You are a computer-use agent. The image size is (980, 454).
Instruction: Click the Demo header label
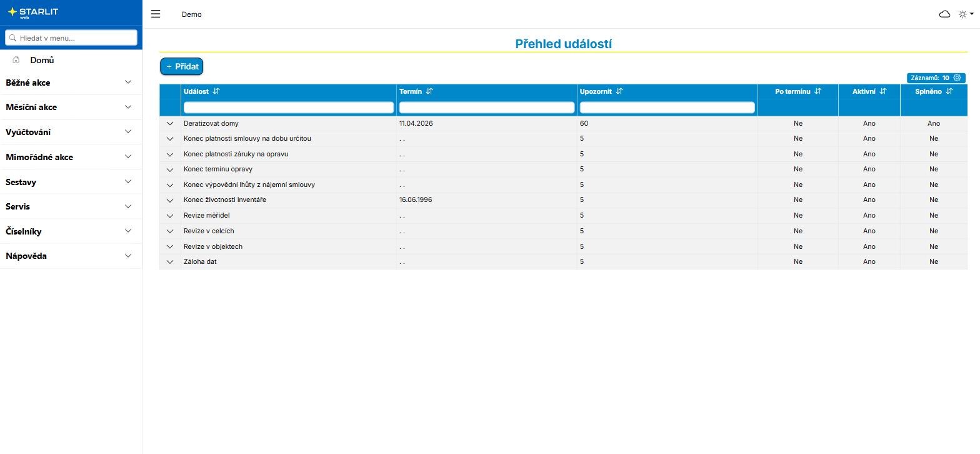tap(192, 14)
